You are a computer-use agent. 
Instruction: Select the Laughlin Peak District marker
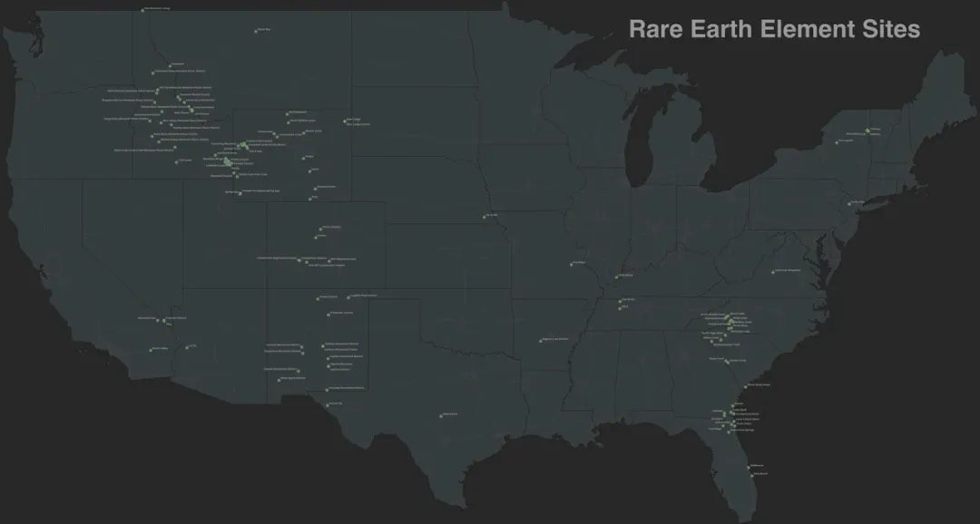pyautogui.click(x=348, y=297)
